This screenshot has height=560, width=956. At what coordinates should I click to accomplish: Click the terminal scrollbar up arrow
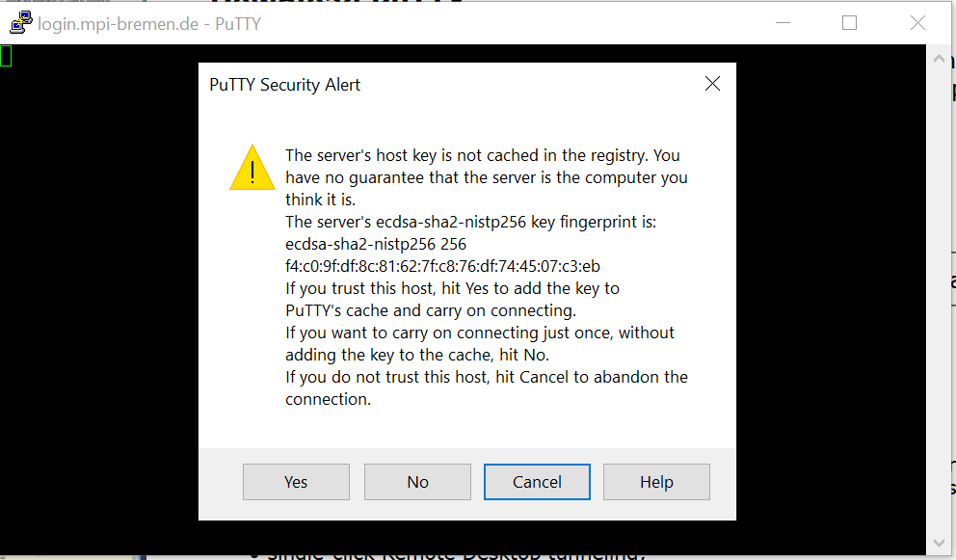(x=939, y=59)
